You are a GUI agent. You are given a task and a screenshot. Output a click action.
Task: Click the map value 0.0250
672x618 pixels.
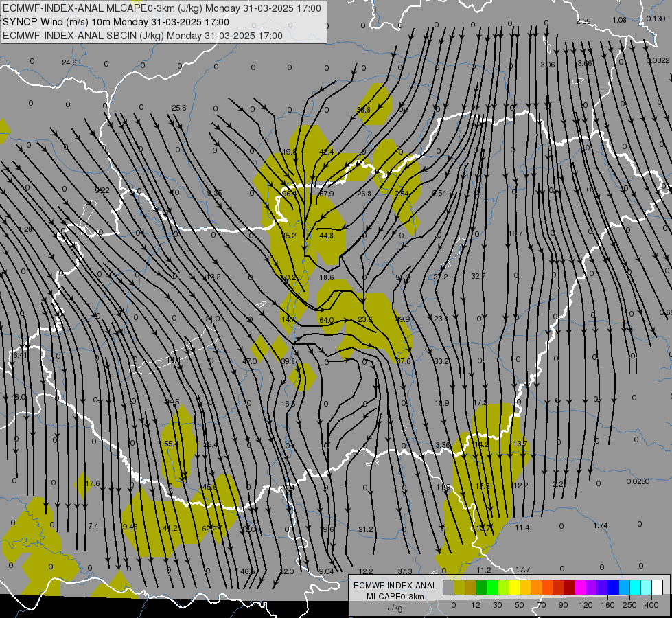click(638, 481)
